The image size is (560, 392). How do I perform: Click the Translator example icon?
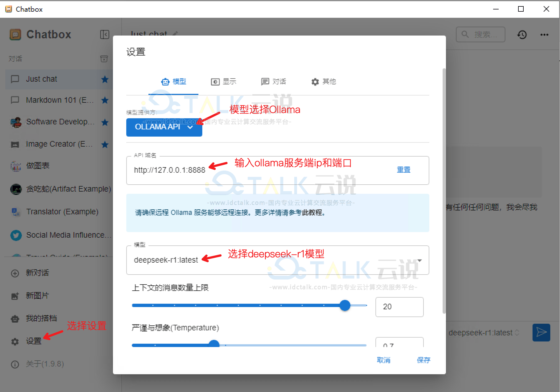16,212
